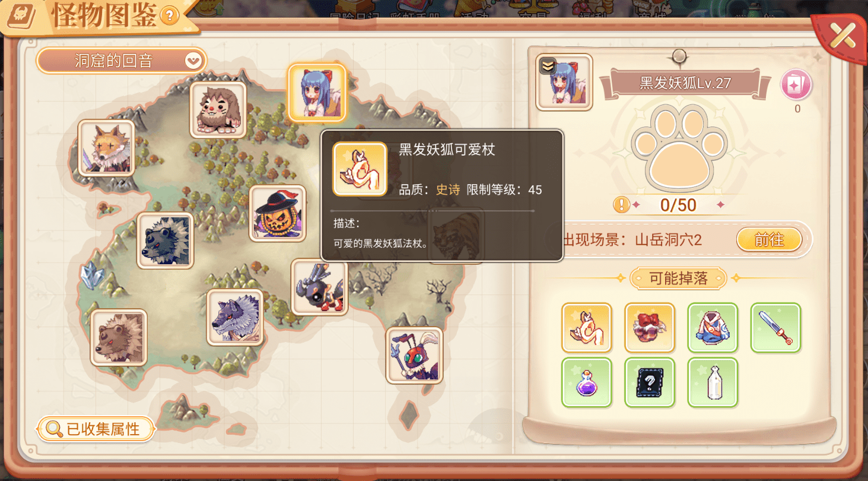Image resolution: width=868 pixels, height=481 pixels.
Task: Open the help question mark icon
Action: [169, 15]
